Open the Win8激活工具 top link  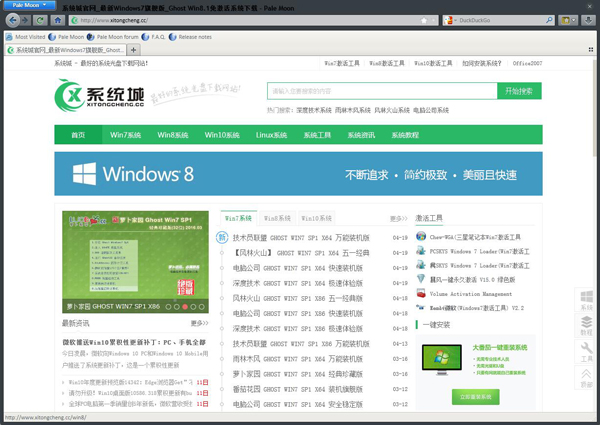pos(387,63)
